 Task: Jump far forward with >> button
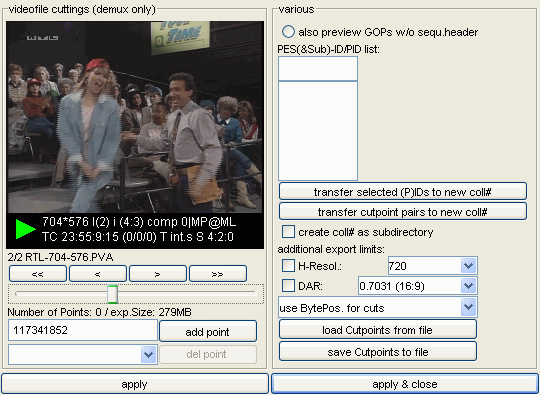click(x=218, y=274)
